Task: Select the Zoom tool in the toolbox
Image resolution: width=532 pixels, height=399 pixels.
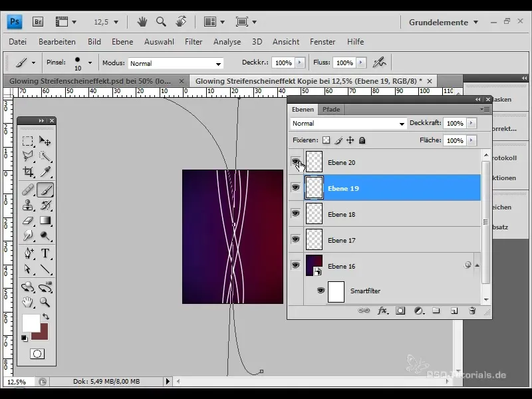Action: (x=45, y=302)
